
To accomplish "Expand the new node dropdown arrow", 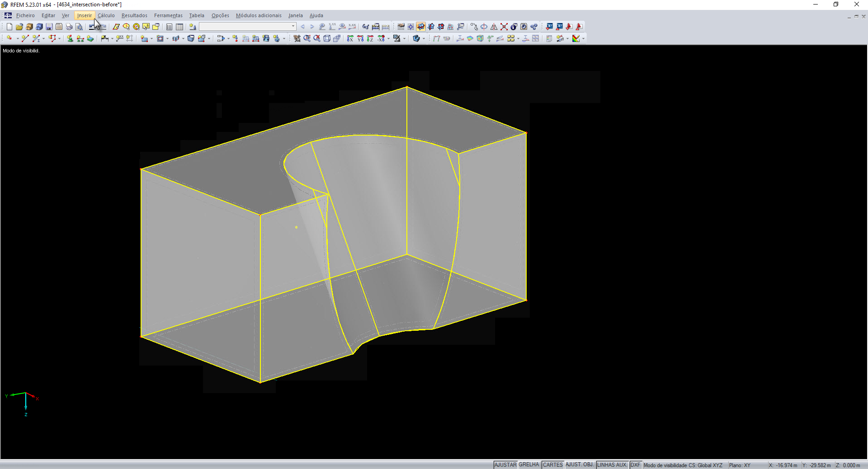I will (17, 38).
